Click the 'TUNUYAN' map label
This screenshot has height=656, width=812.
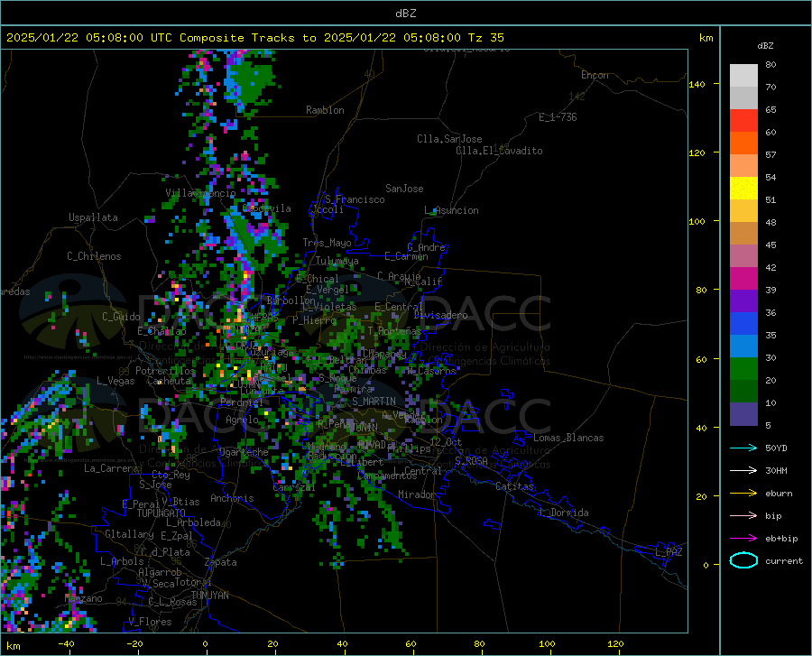[x=209, y=596]
